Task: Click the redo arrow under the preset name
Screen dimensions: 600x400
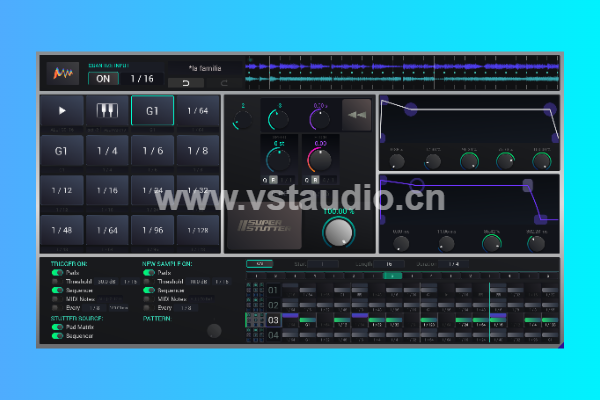Action: (x=224, y=83)
